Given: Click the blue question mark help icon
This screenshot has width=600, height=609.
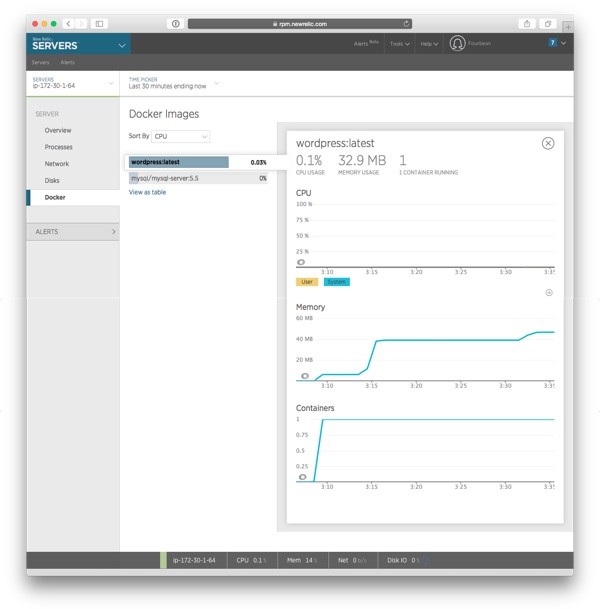Looking at the screenshot, I should (x=552, y=43).
